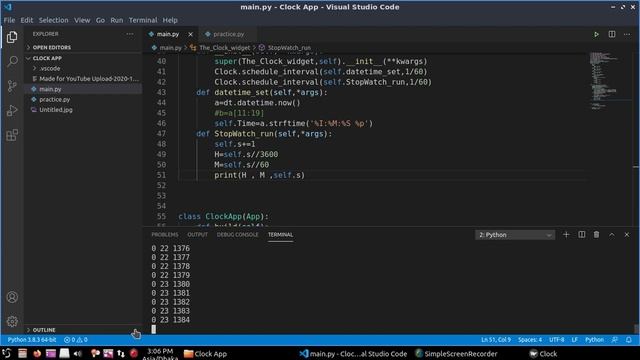Open the Extensions view
The image size is (640, 360).
pyautogui.click(x=12, y=135)
